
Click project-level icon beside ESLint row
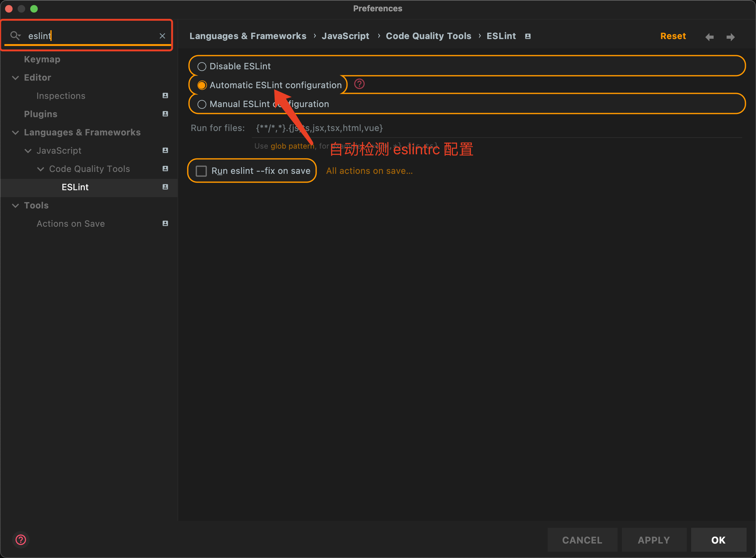click(x=165, y=187)
